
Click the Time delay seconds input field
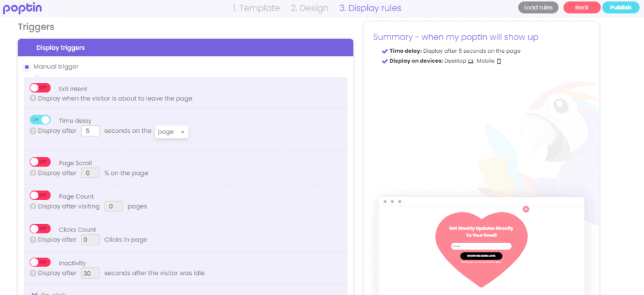[91, 131]
